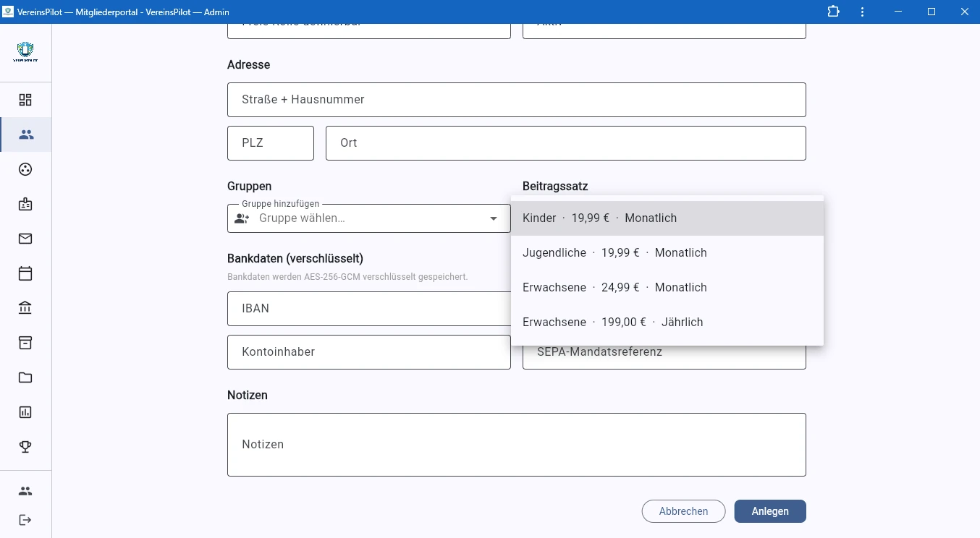The width and height of the screenshot is (980, 538).
Task: Open the membership card section in sidebar
Action: tap(25, 204)
